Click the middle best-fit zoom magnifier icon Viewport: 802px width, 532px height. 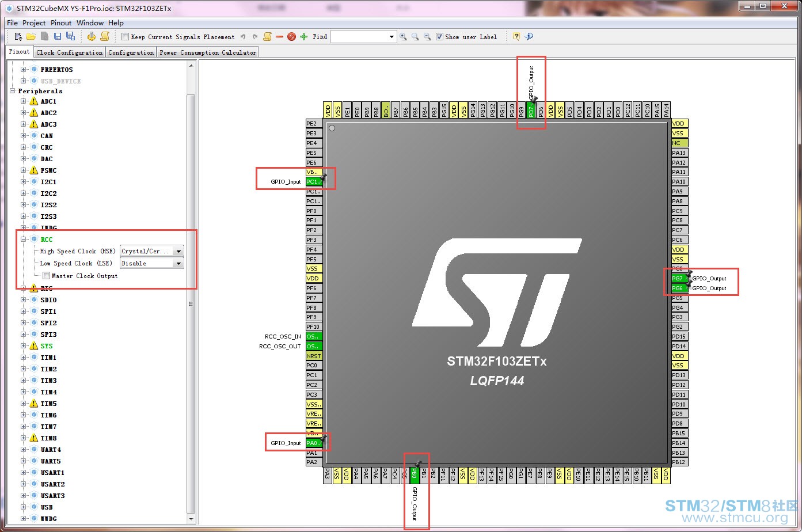point(415,36)
